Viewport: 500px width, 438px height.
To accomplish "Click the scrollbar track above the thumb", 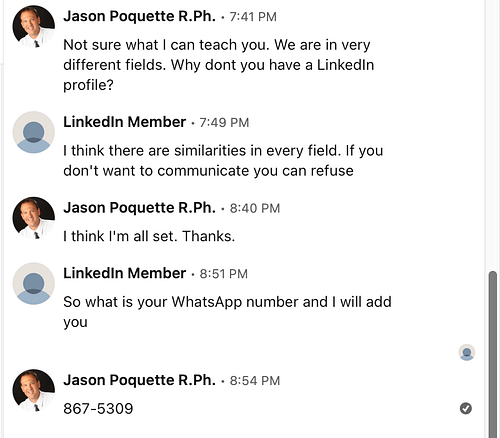I will click(x=493, y=135).
